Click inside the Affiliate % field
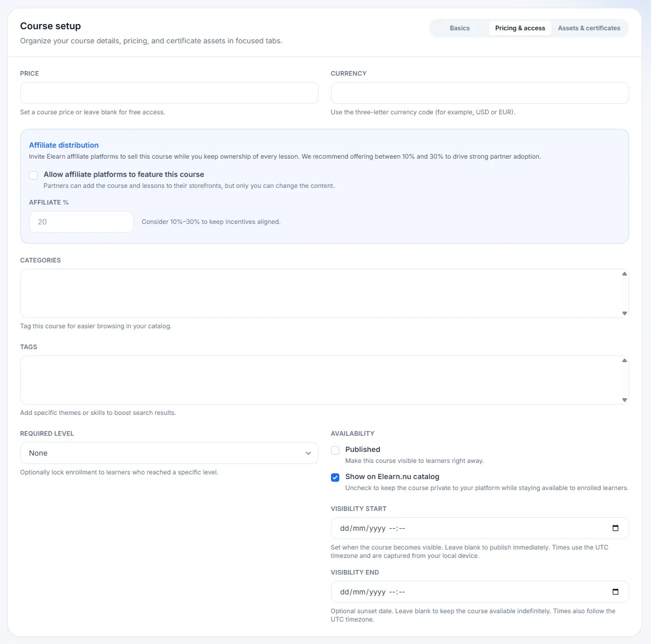This screenshot has height=644, width=651. tap(81, 222)
